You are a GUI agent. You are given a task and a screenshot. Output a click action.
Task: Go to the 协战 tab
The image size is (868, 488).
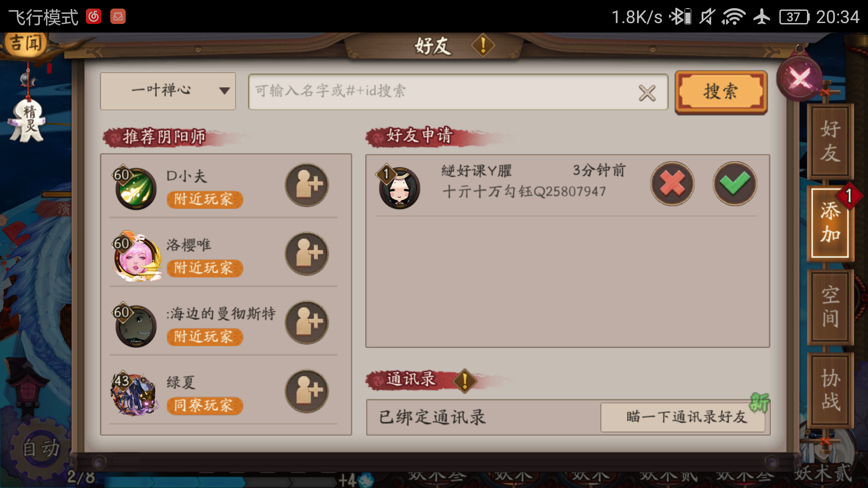coord(830,390)
